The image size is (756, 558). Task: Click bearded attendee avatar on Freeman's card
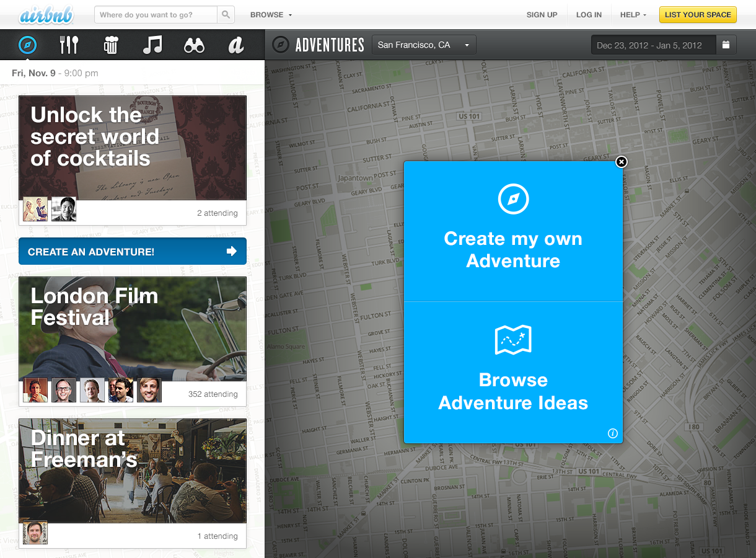[35, 533]
